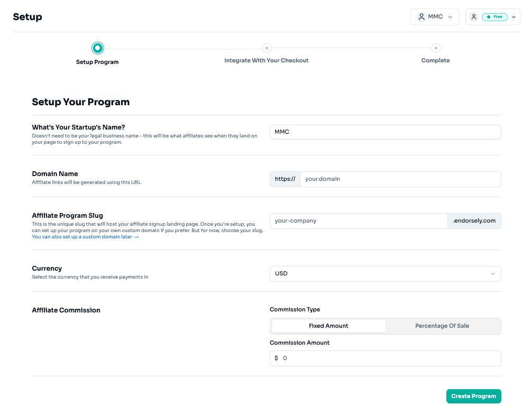Click the user profile avatar icon

coord(474,16)
